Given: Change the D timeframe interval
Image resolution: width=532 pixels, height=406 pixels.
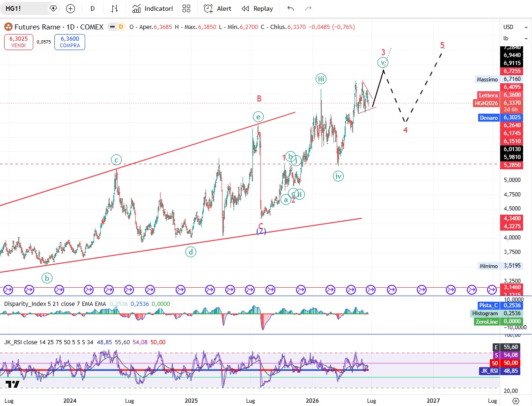Looking at the screenshot, I should tap(92, 8).
